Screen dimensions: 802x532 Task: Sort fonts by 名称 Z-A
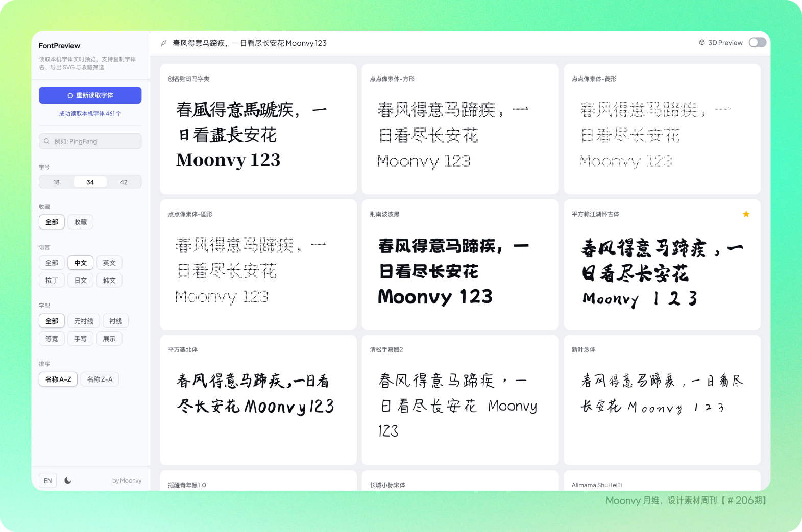tap(100, 379)
